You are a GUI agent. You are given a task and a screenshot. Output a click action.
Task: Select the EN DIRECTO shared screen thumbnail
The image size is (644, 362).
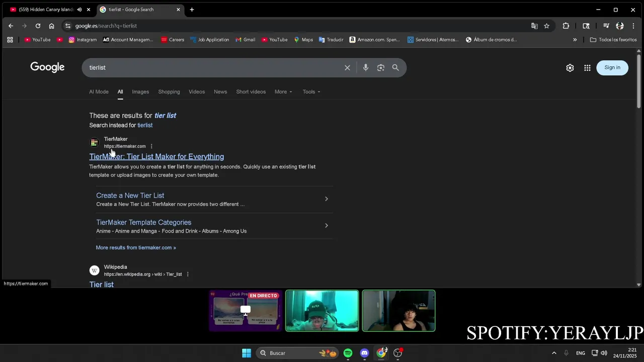(x=246, y=311)
